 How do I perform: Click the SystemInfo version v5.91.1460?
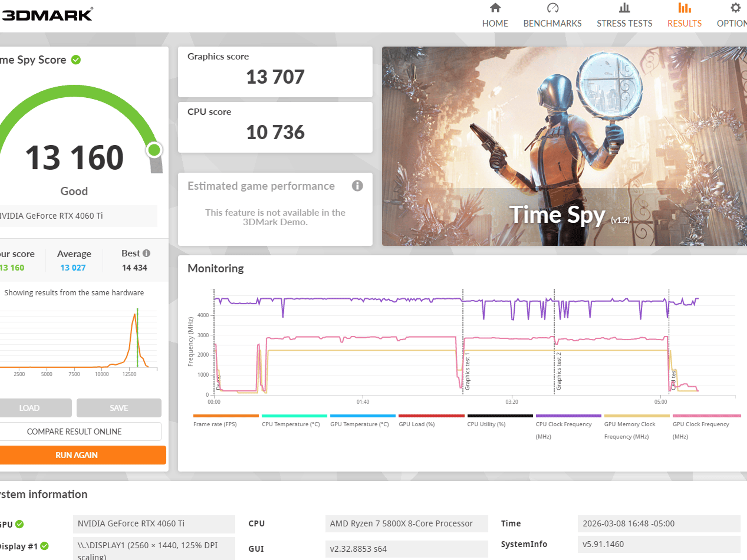tap(659, 544)
